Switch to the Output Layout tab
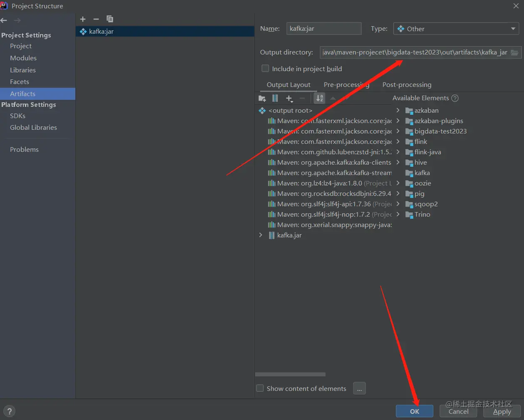524x420 pixels. point(288,85)
